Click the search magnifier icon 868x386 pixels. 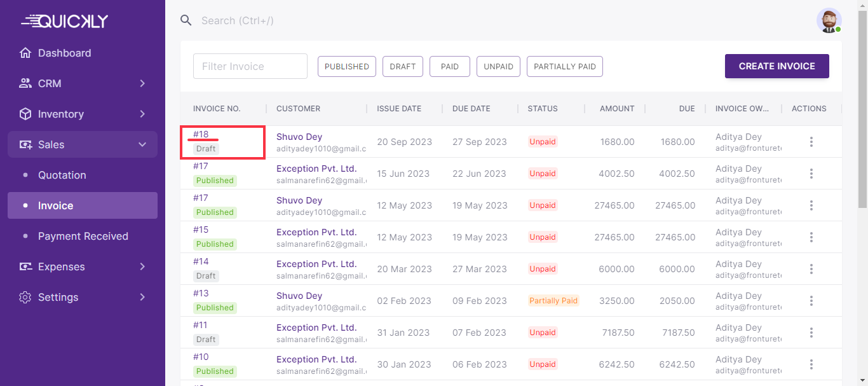point(186,20)
